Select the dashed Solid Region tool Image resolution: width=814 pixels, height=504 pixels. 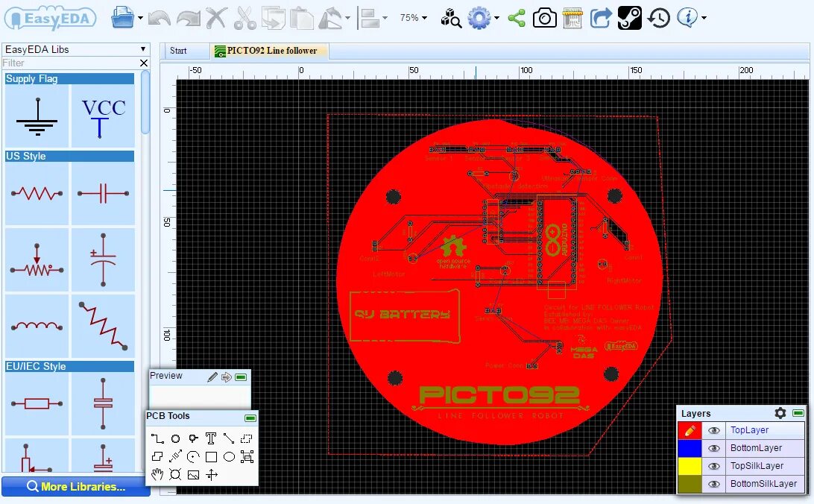coord(247,438)
